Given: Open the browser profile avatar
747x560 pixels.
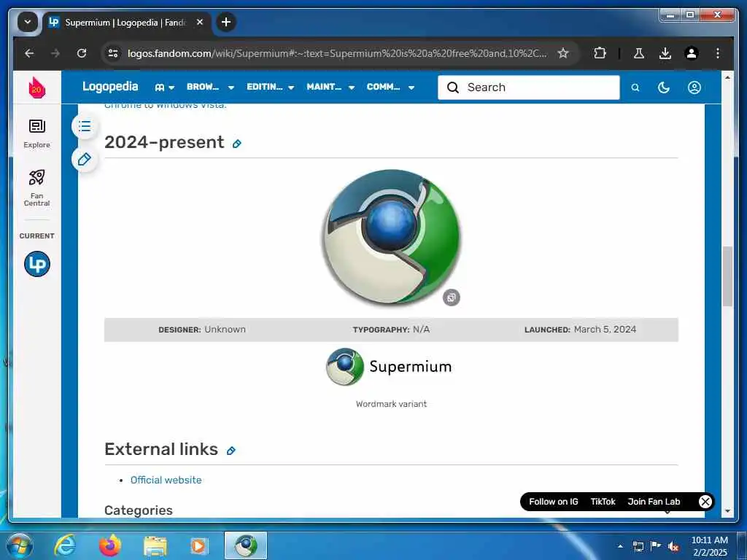Looking at the screenshot, I should pyautogui.click(x=692, y=53).
